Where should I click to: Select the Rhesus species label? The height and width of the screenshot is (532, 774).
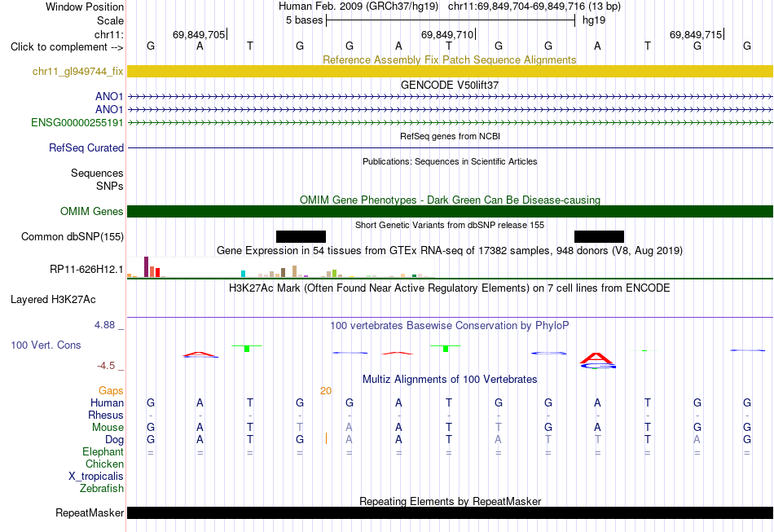(106, 415)
